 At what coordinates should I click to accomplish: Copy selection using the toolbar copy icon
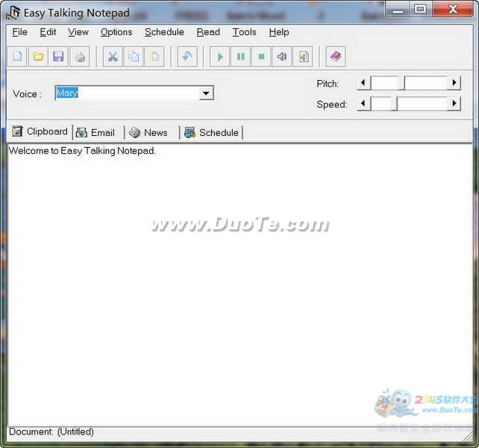[134, 57]
